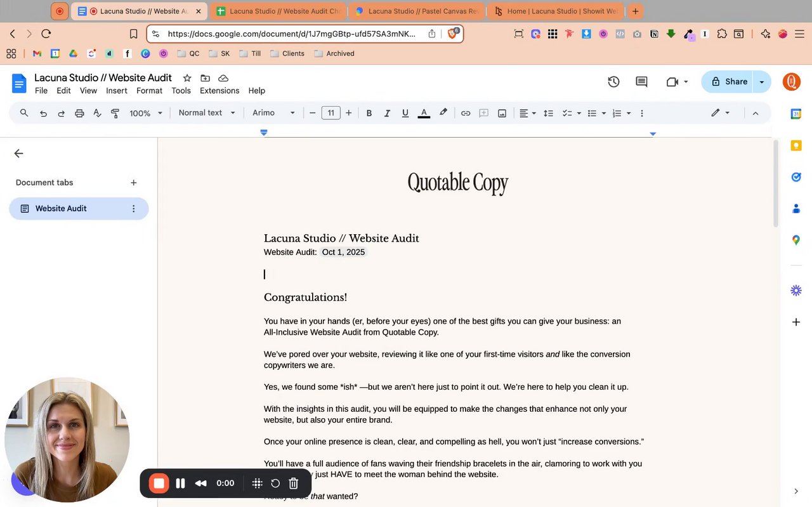Toggle bold formatting
Screen dimensions: 812x507
pos(369,113)
